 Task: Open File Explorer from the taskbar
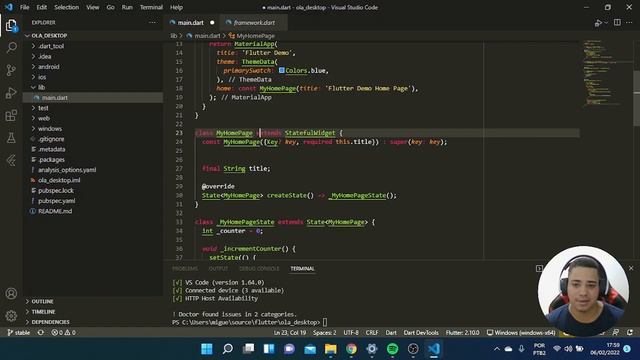click(331, 349)
